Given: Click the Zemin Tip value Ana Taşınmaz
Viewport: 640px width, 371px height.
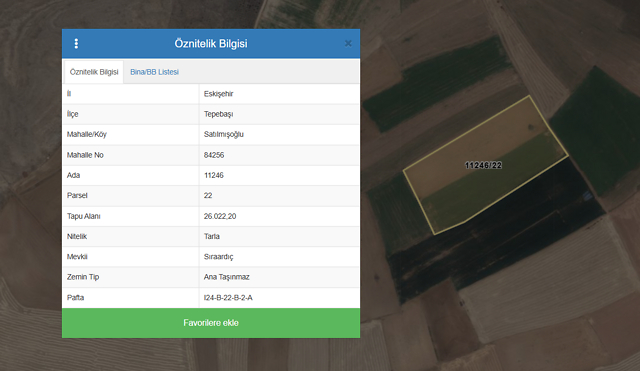Looking at the screenshot, I should [x=227, y=277].
